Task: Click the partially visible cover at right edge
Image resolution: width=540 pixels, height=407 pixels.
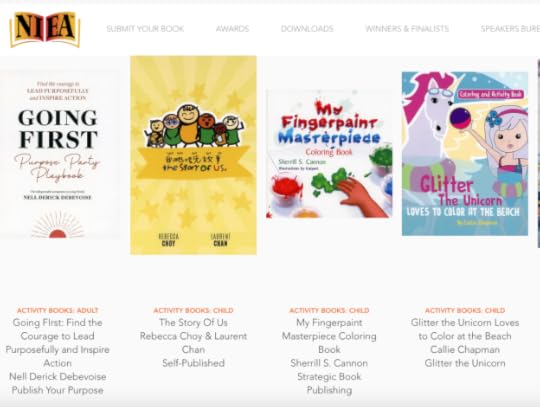Action: [539, 154]
